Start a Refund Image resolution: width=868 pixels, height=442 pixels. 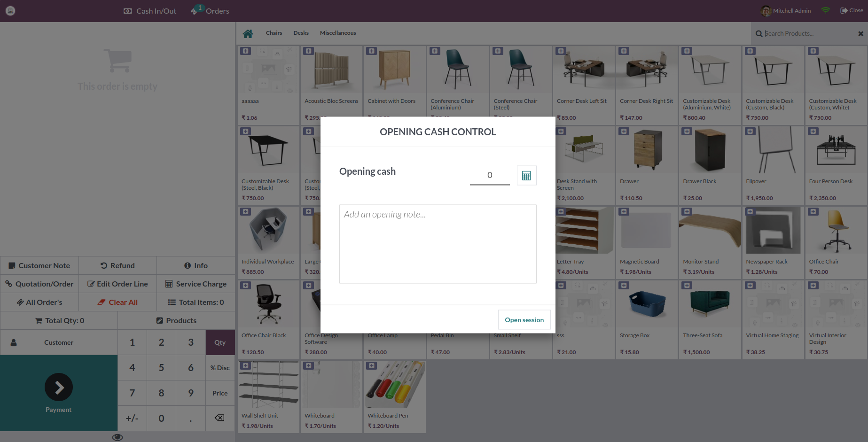[x=117, y=265]
